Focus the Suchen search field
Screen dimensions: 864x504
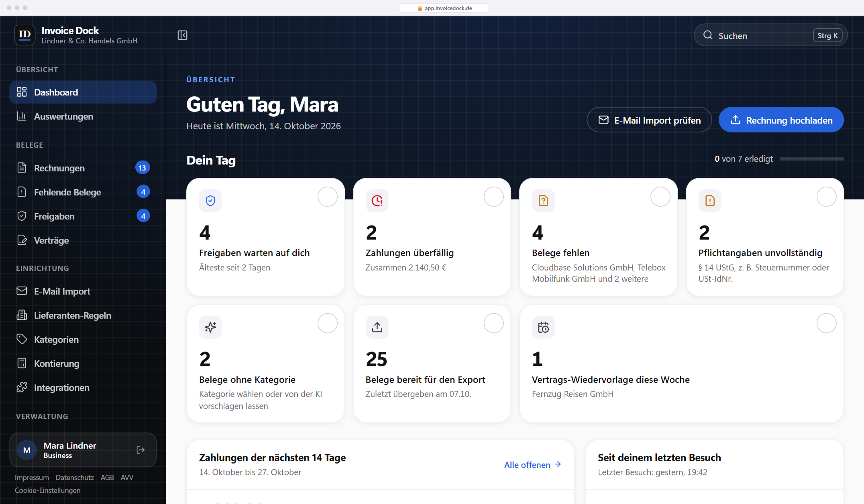click(770, 35)
